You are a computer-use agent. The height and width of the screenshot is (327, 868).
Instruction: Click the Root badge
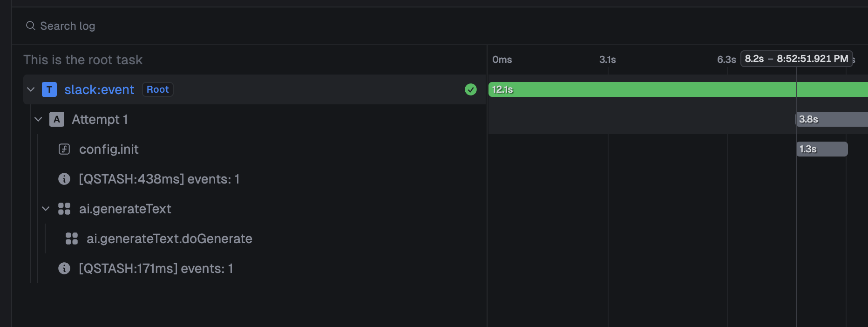point(158,89)
